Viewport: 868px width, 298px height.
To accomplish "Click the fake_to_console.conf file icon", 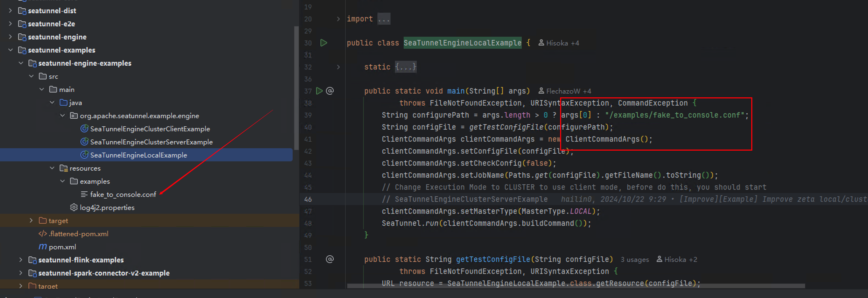I will click(x=84, y=194).
